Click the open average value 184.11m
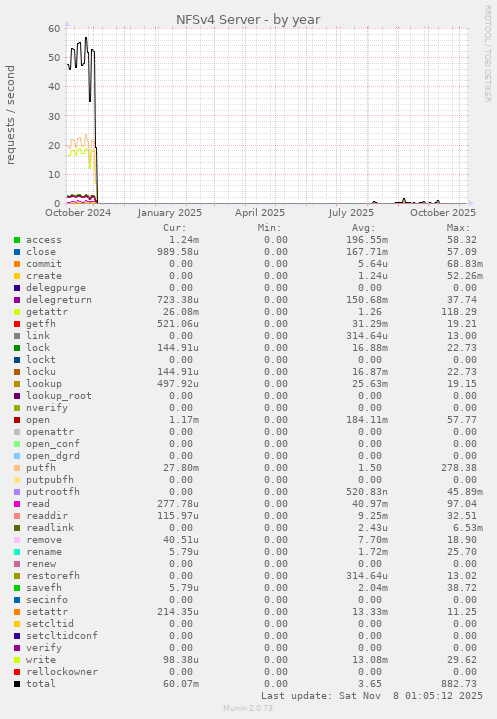 pyautogui.click(x=367, y=420)
